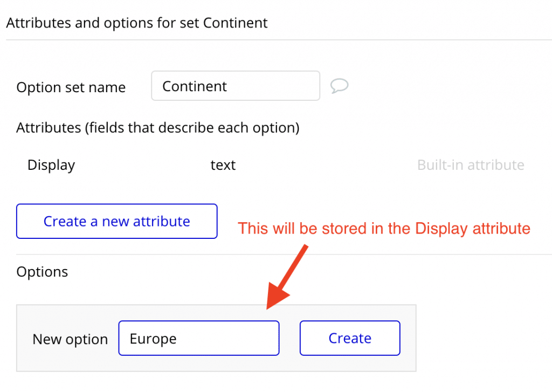
Task: Open the comment bubble beside Continent name
Action: pos(340,86)
